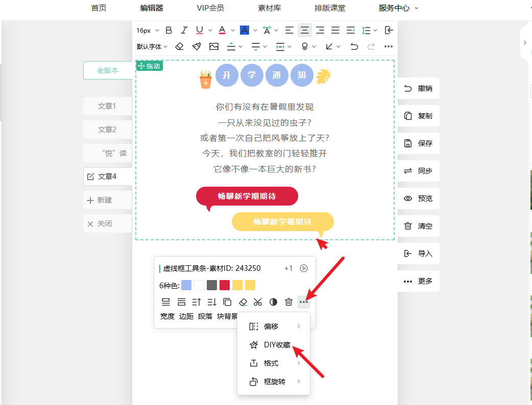Click the undo arrow in editor toolbar
Viewport: 532px width, 405px height.
pyautogui.click(x=354, y=46)
